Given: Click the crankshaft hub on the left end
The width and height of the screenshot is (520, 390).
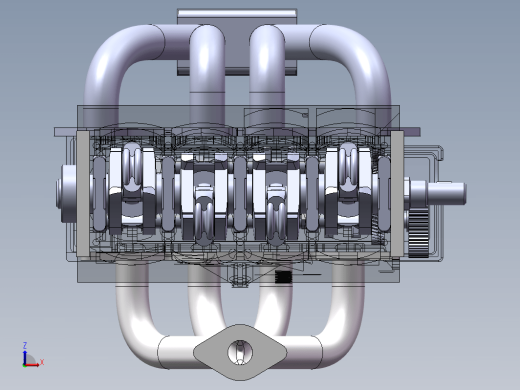Looking at the screenshot, I should [x=67, y=194].
